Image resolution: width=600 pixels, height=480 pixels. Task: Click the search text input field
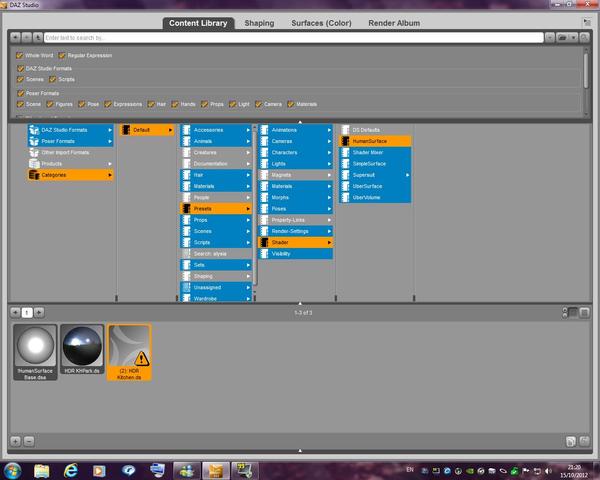(293, 38)
